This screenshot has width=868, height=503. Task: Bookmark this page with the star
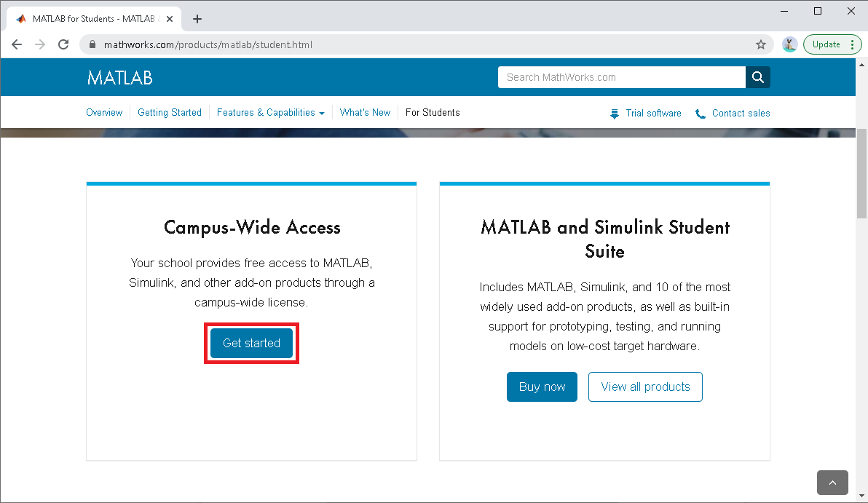[761, 44]
